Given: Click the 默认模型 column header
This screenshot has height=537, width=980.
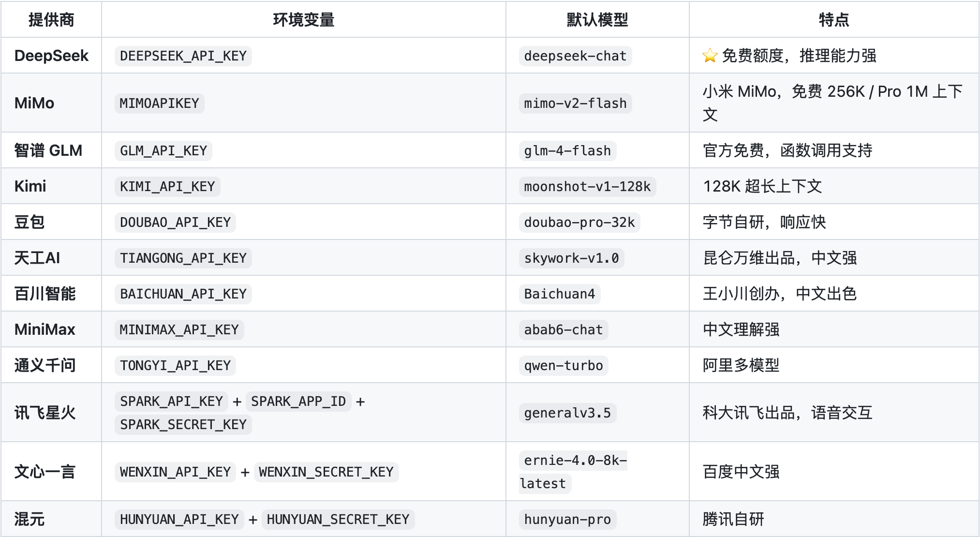Looking at the screenshot, I should 597,20.
